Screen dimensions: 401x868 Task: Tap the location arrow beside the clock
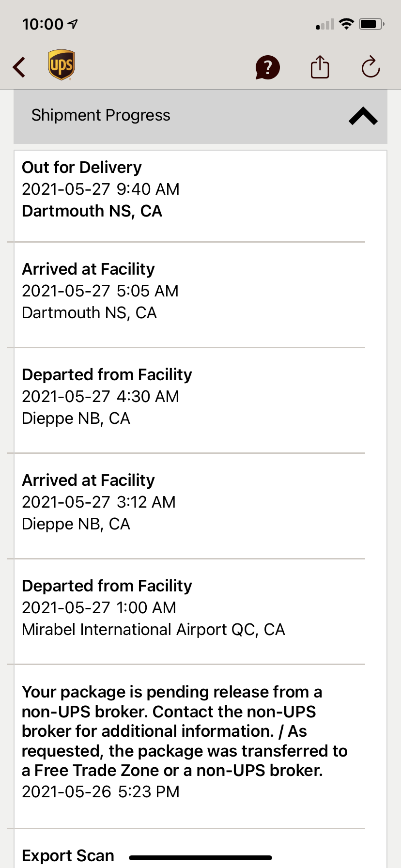[x=73, y=23]
